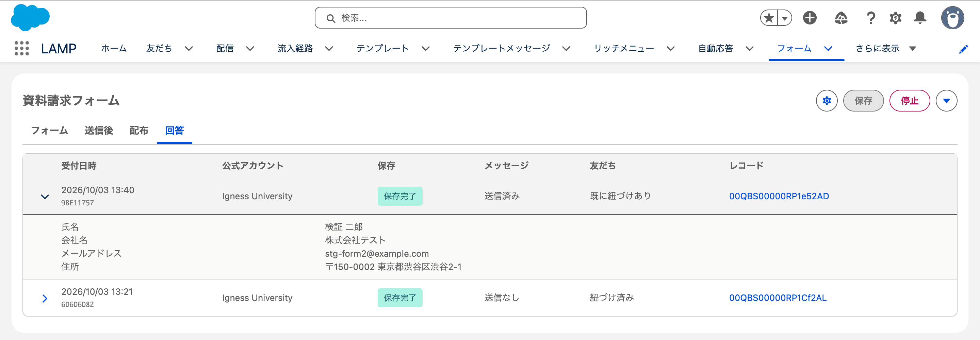Select the 回答 tab
Viewport: 980px width, 340px height.
click(174, 131)
